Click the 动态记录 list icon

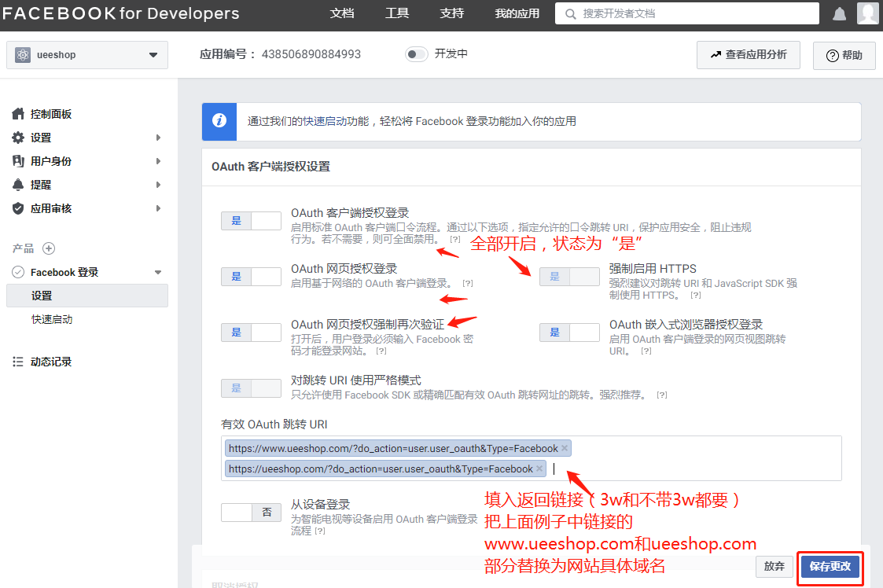point(18,362)
